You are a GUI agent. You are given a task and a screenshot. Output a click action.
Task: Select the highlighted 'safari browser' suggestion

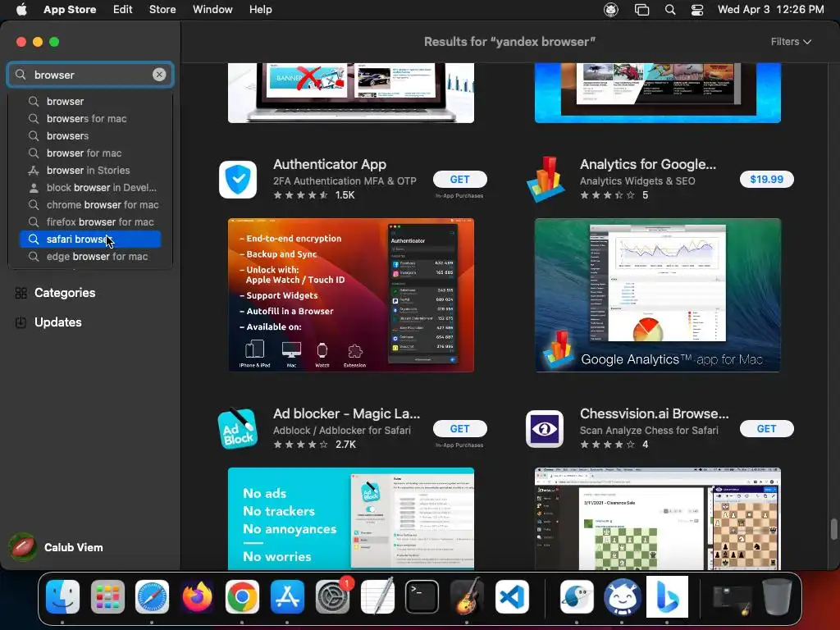90,240
